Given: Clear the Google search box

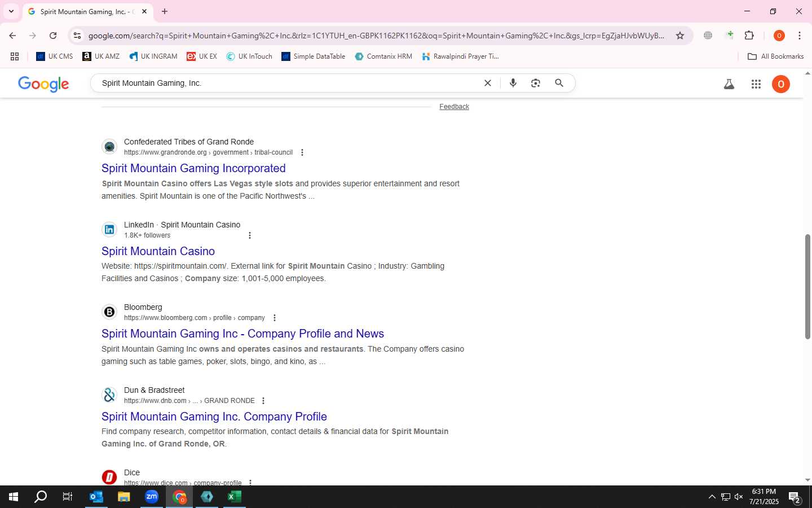Looking at the screenshot, I should [x=488, y=83].
